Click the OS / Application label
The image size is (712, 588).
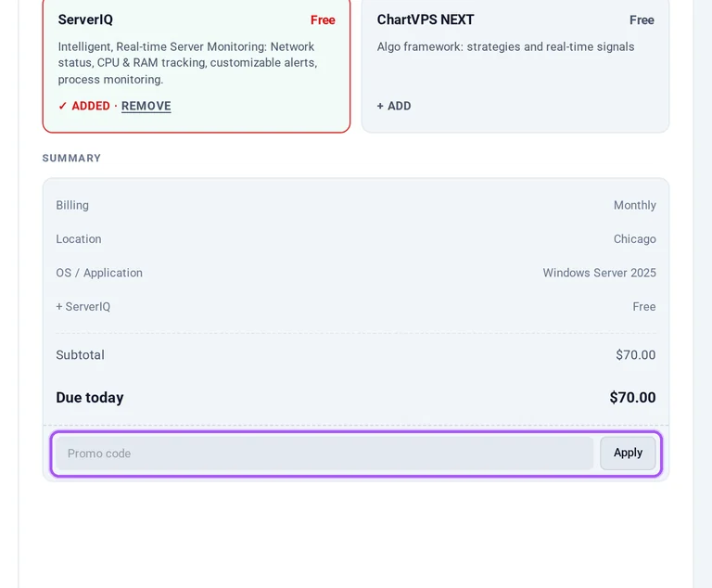pyautogui.click(x=99, y=273)
